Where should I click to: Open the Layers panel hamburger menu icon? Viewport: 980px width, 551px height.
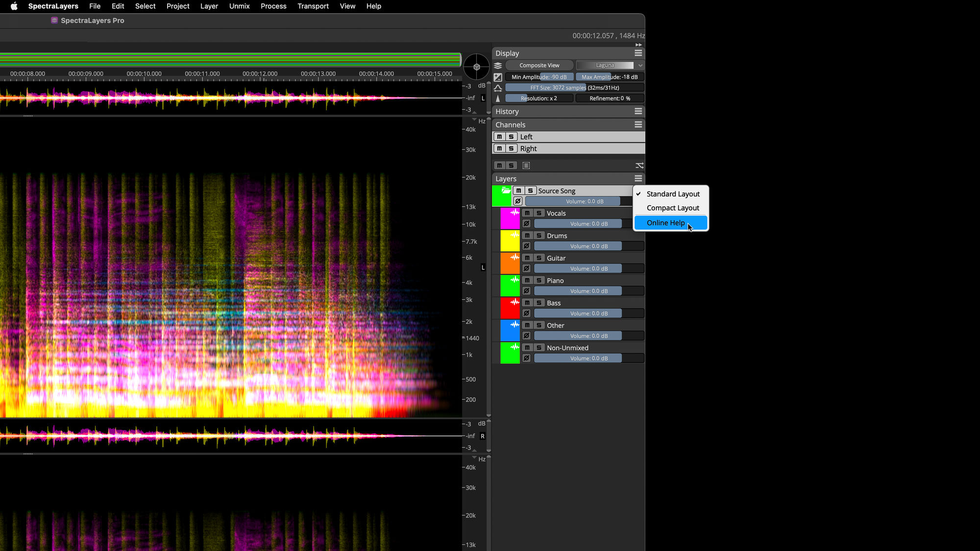(638, 178)
